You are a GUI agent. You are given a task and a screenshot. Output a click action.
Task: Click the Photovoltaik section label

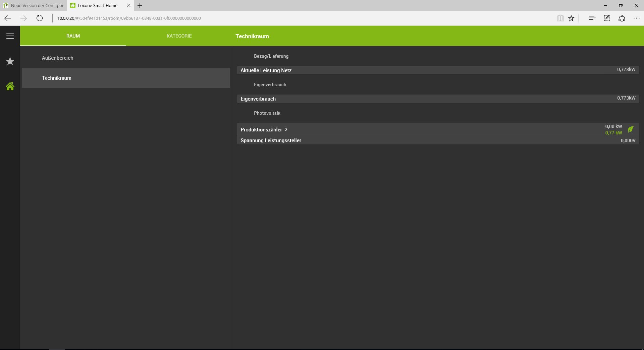coord(267,113)
